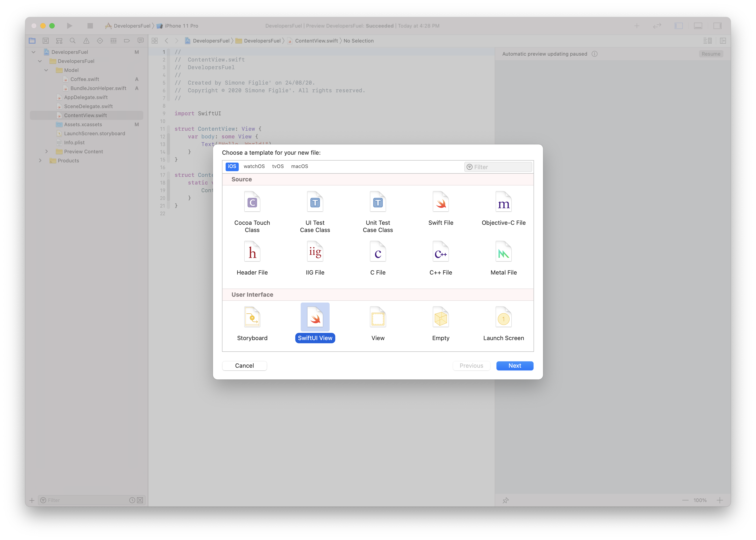Click the preview paused info icon
Screen dimensions: 756x540
(x=594, y=54)
